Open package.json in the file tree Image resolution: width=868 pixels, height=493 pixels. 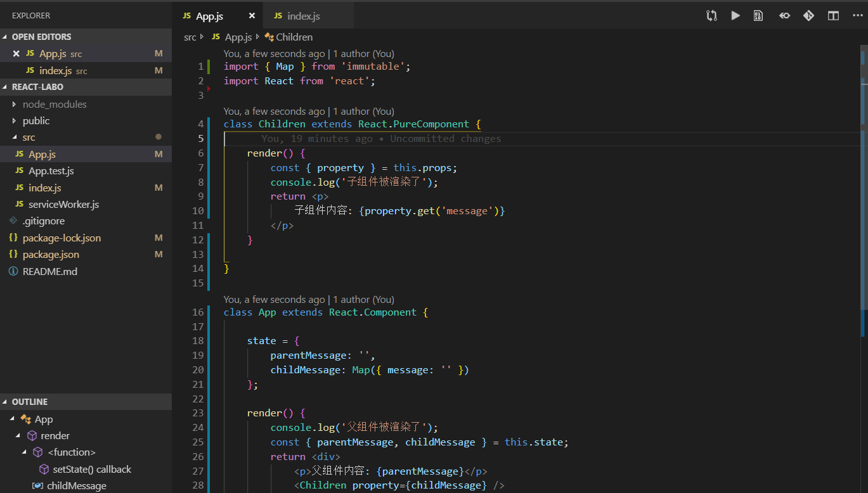[x=51, y=254]
